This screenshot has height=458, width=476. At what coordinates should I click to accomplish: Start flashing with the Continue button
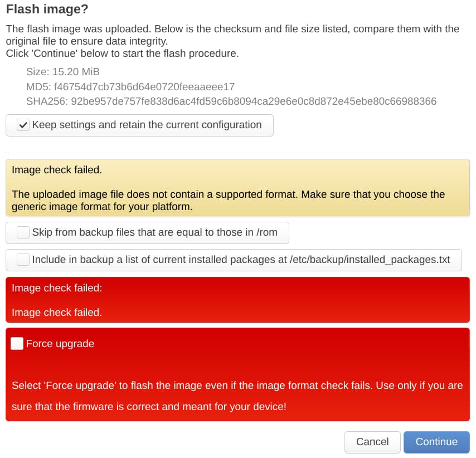coord(436,442)
